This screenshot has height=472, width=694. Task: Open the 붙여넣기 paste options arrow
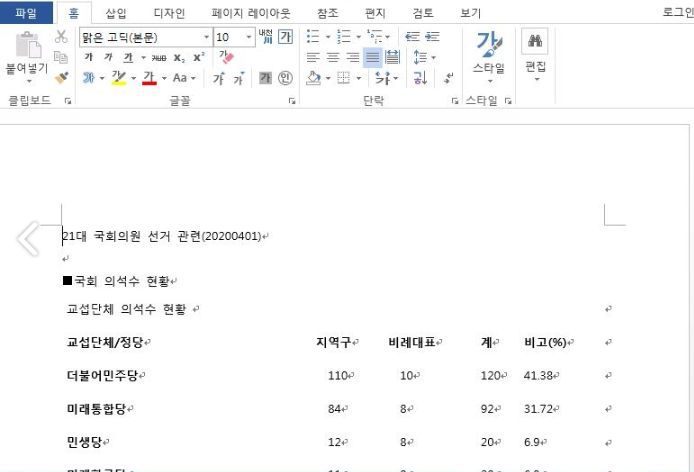coord(29,81)
